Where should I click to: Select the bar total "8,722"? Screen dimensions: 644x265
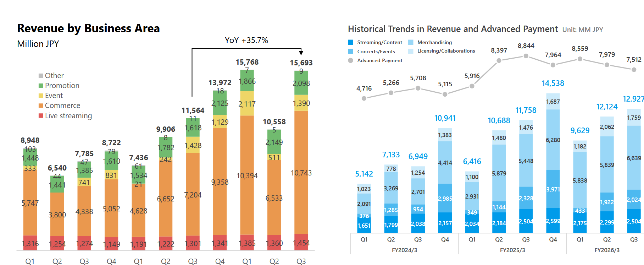pos(111,143)
